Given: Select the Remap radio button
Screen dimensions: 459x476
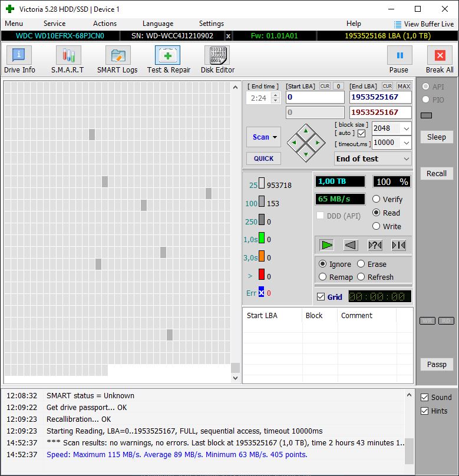Looking at the screenshot, I should (x=323, y=277).
